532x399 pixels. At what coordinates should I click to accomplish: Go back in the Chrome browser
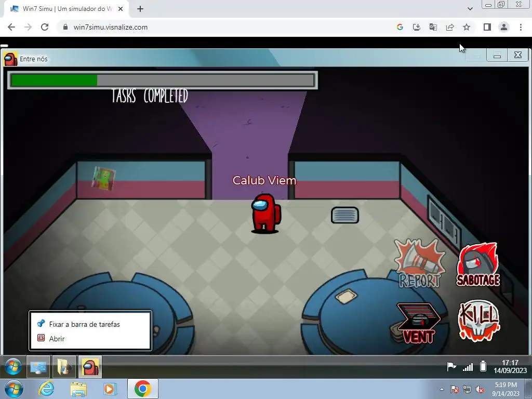(x=11, y=27)
